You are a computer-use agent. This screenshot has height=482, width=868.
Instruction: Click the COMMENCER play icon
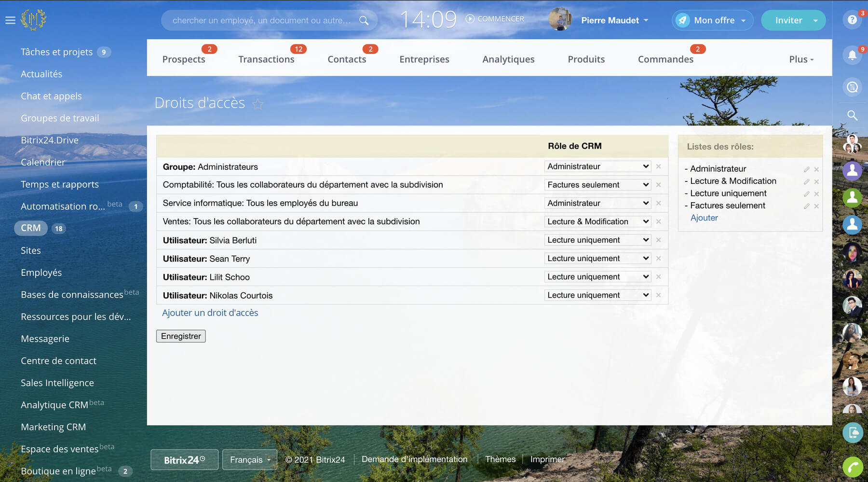[x=470, y=19]
